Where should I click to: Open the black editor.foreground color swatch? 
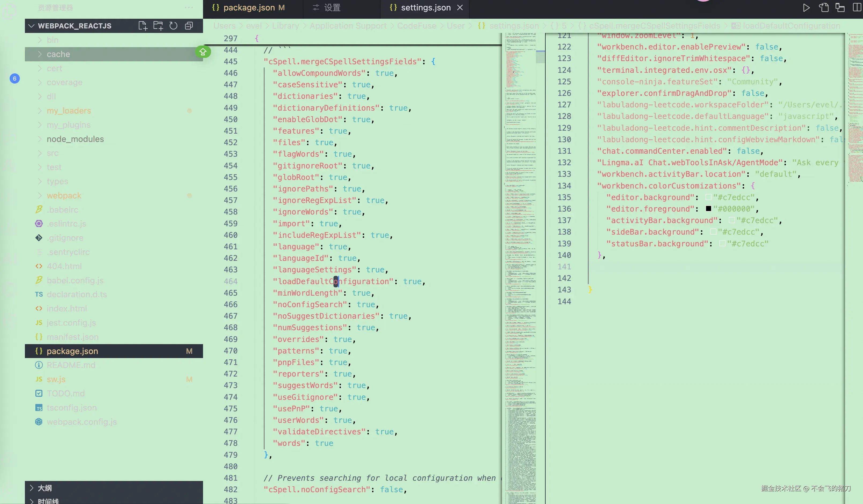[x=708, y=209]
